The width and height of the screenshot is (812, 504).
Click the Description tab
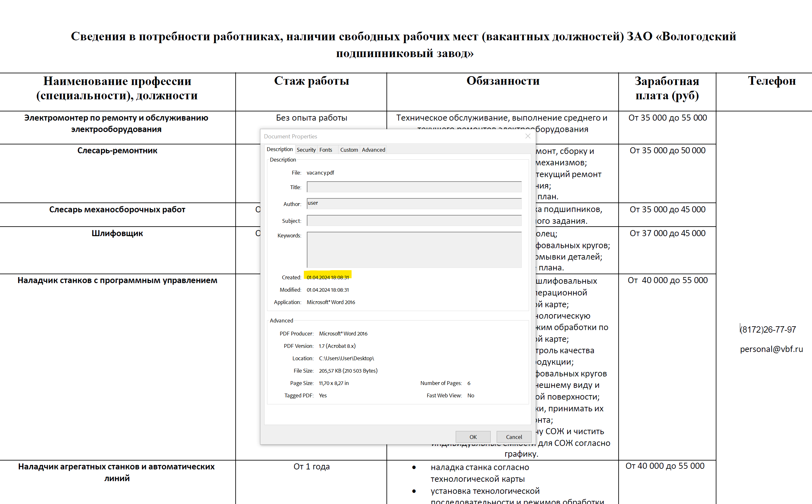click(279, 149)
